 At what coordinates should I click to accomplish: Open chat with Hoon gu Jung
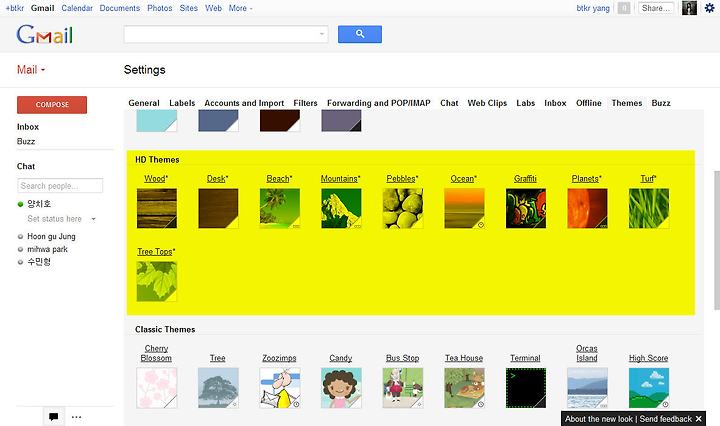[51, 236]
